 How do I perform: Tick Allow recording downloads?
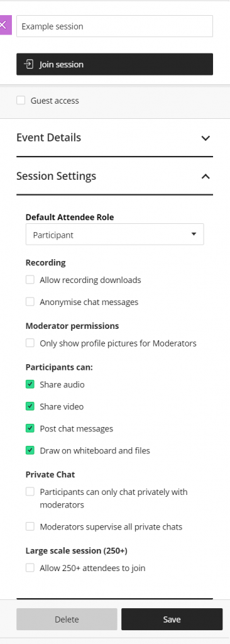(30, 280)
